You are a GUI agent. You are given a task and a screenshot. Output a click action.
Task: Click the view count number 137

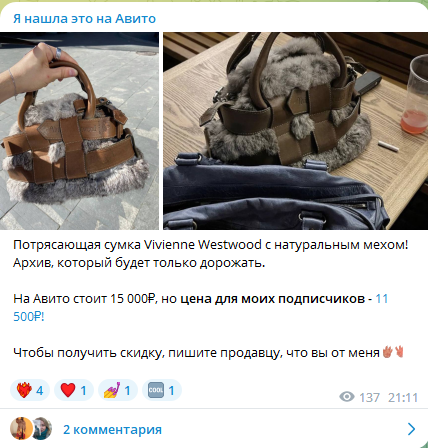coord(369,398)
